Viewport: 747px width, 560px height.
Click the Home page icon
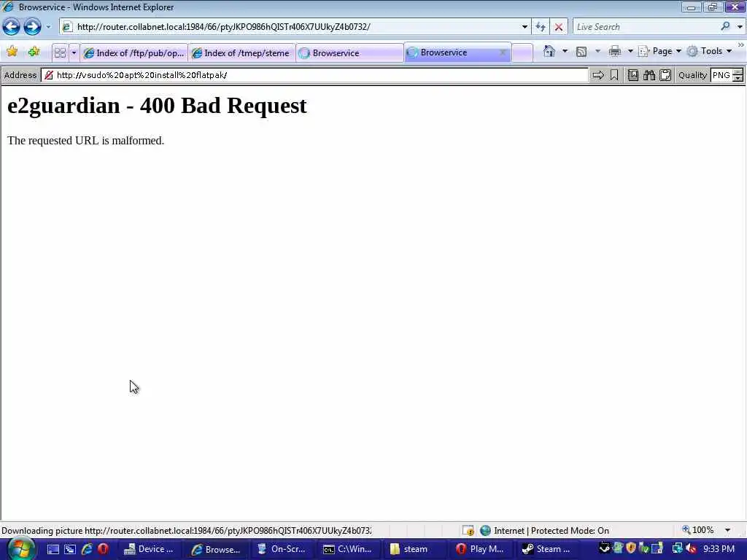549,51
